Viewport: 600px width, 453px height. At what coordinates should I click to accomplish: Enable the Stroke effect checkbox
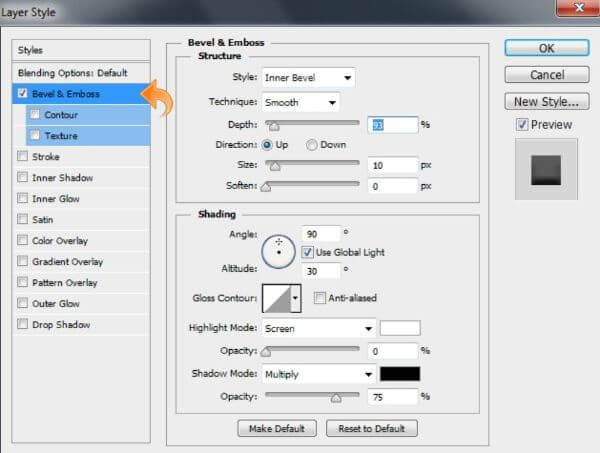23,157
